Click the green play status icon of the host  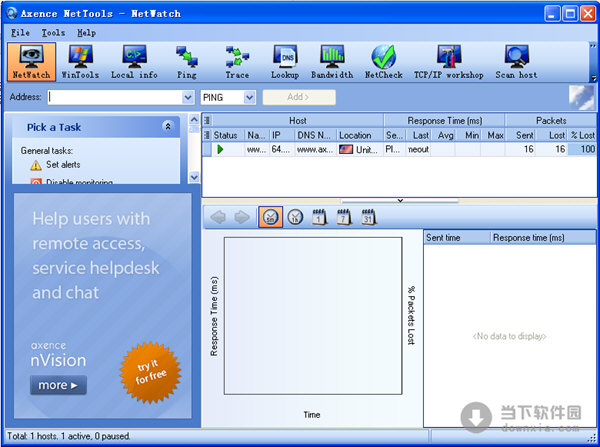(220, 149)
